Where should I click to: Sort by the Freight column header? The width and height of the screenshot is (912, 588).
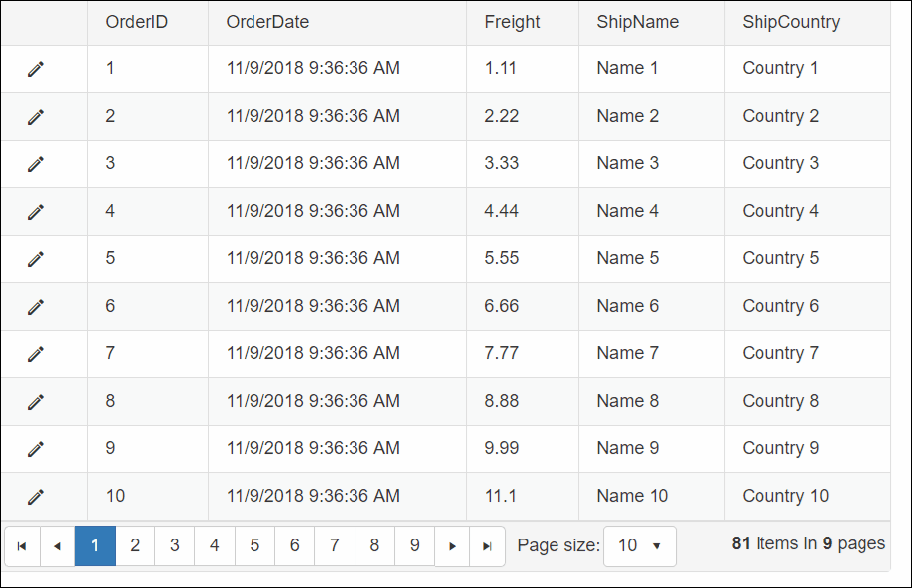512,22
